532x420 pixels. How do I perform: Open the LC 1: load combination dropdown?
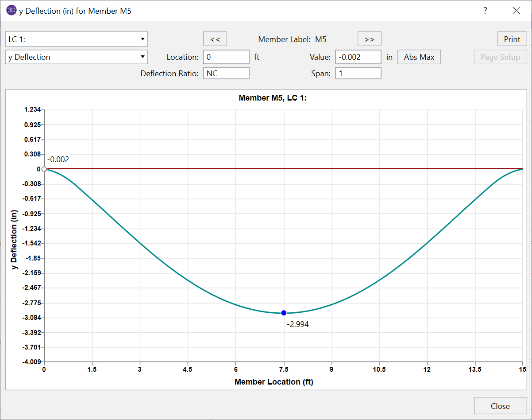click(76, 39)
